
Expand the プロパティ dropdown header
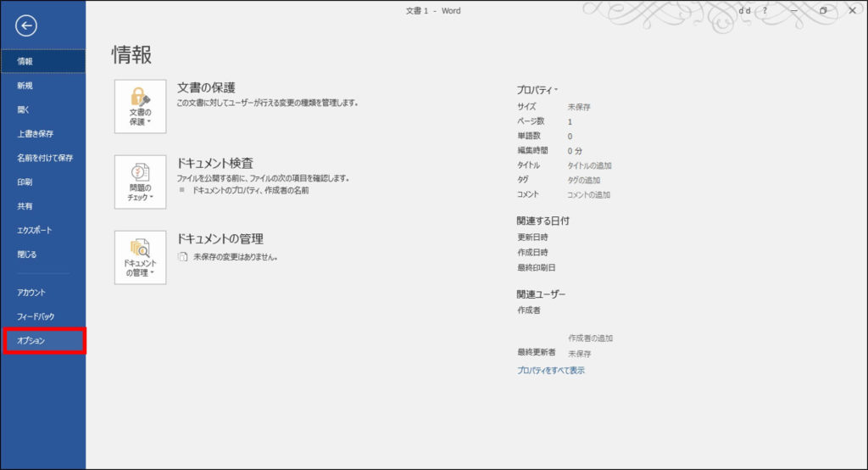[x=537, y=89]
